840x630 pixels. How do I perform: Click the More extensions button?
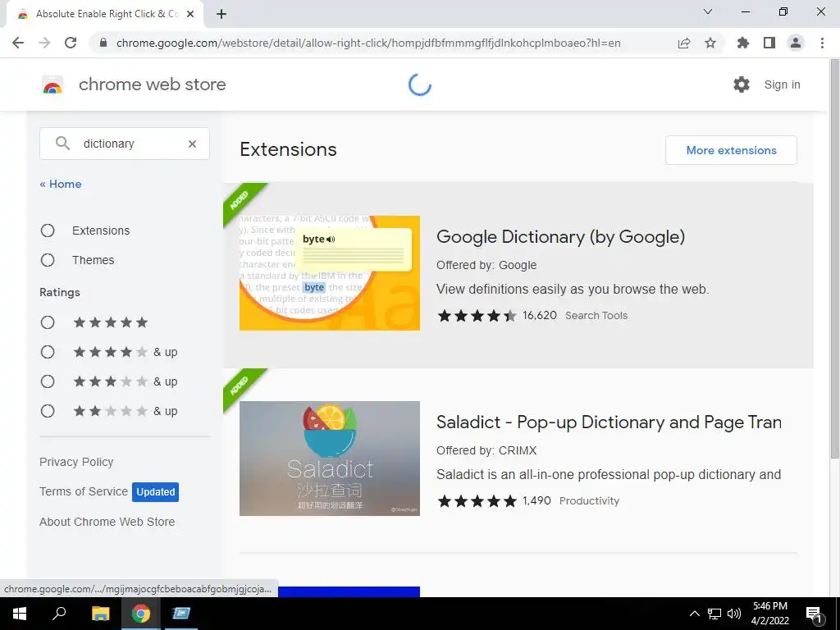[731, 150]
